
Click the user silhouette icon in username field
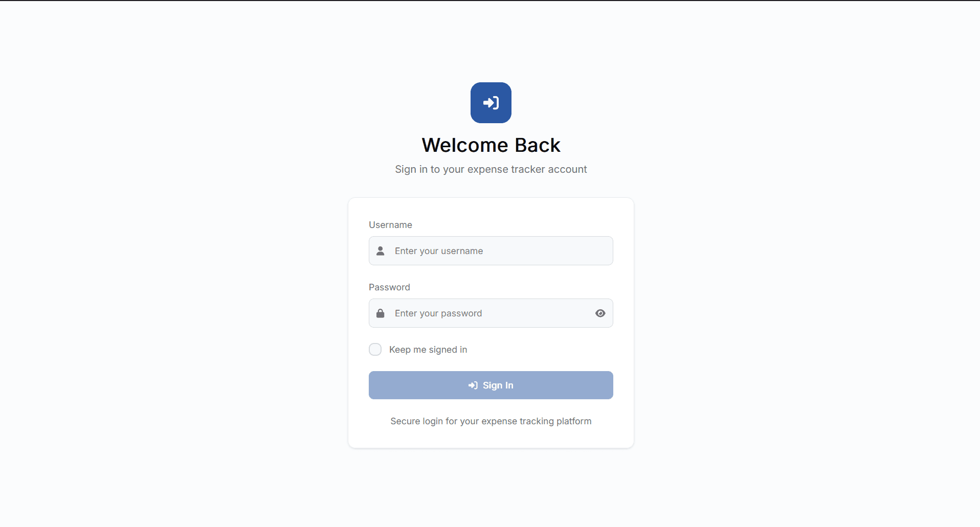pyautogui.click(x=381, y=251)
